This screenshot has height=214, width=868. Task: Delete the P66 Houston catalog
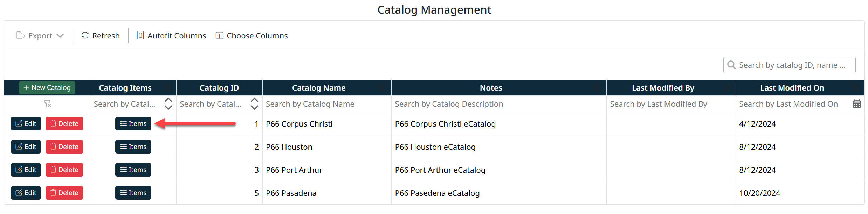click(x=64, y=147)
